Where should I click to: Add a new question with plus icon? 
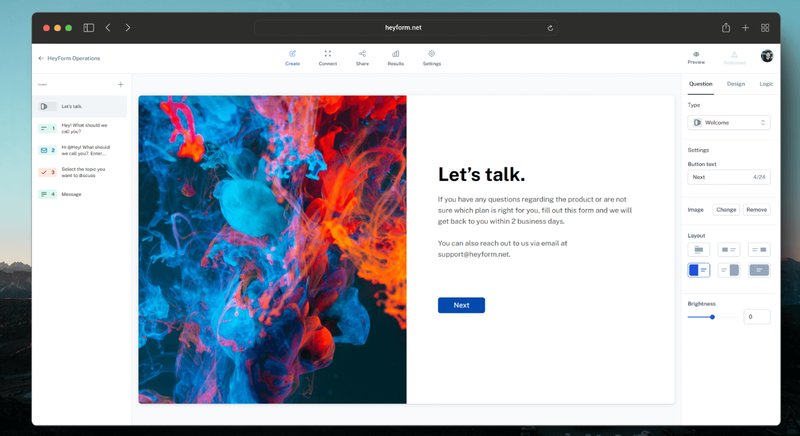121,85
